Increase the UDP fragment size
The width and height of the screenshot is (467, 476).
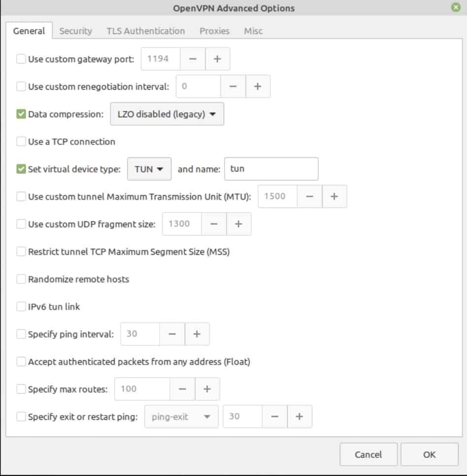(238, 224)
